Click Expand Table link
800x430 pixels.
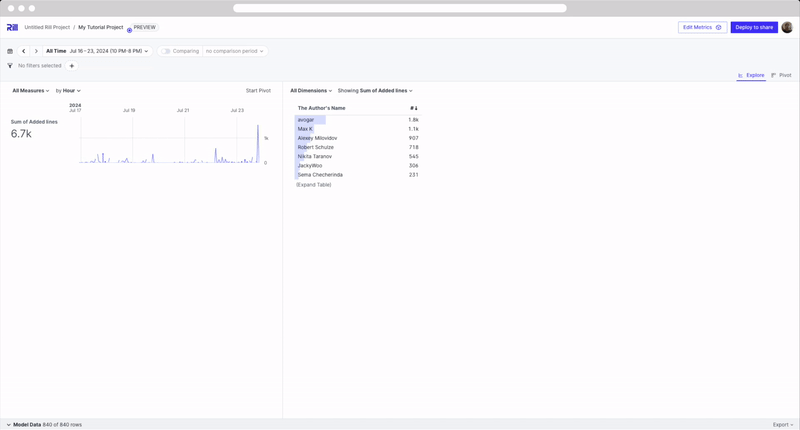click(314, 185)
